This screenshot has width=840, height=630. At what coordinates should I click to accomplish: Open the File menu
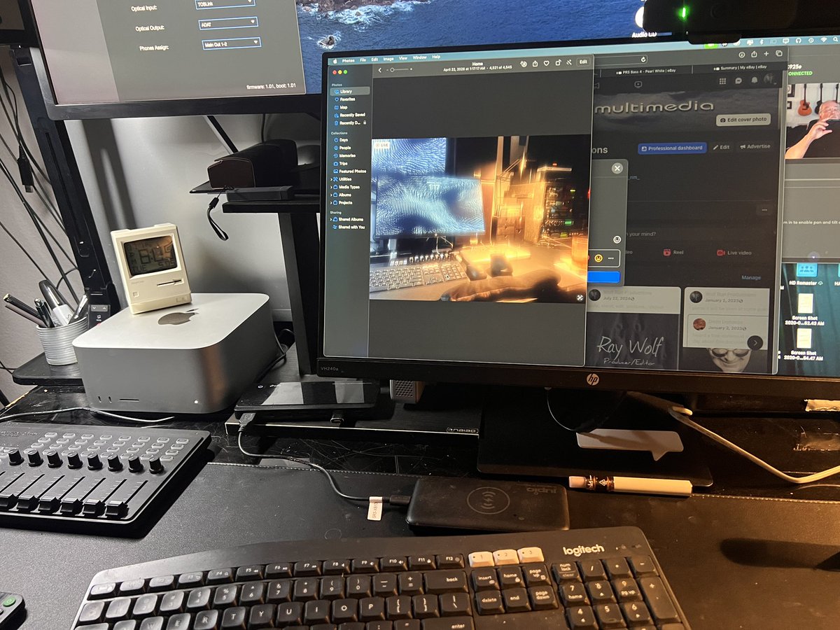[363, 60]
